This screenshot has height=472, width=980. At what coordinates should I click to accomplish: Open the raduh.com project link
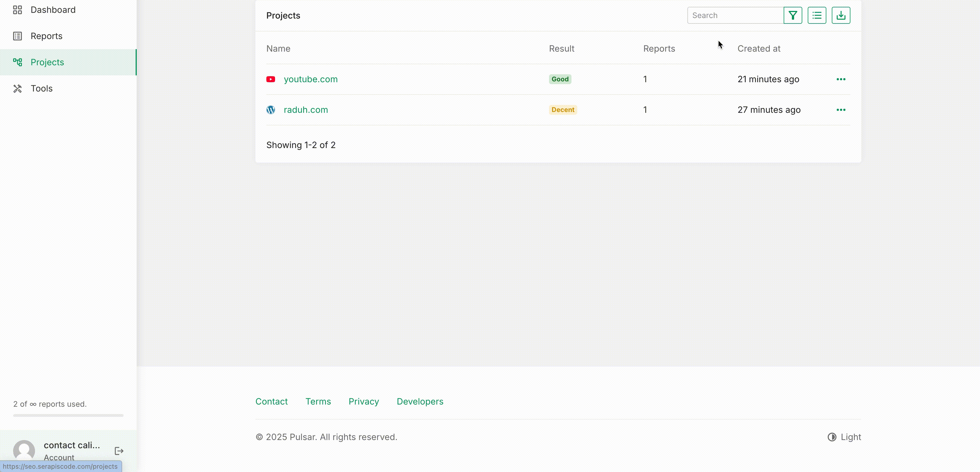pyautogui.click(x=305, y=110)
